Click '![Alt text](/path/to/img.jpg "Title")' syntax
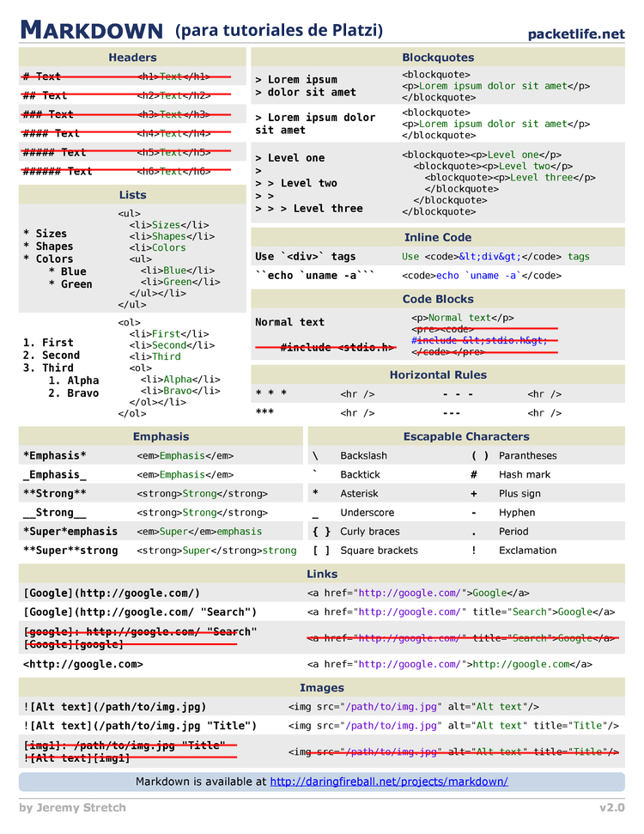This screenshot has height=834, width=644. (140, 726)
